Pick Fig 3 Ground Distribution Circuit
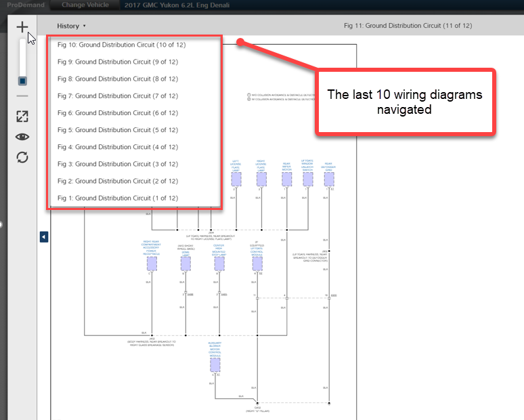The height and width of the screenshot is (420, 524). click(x=117, y=164)
